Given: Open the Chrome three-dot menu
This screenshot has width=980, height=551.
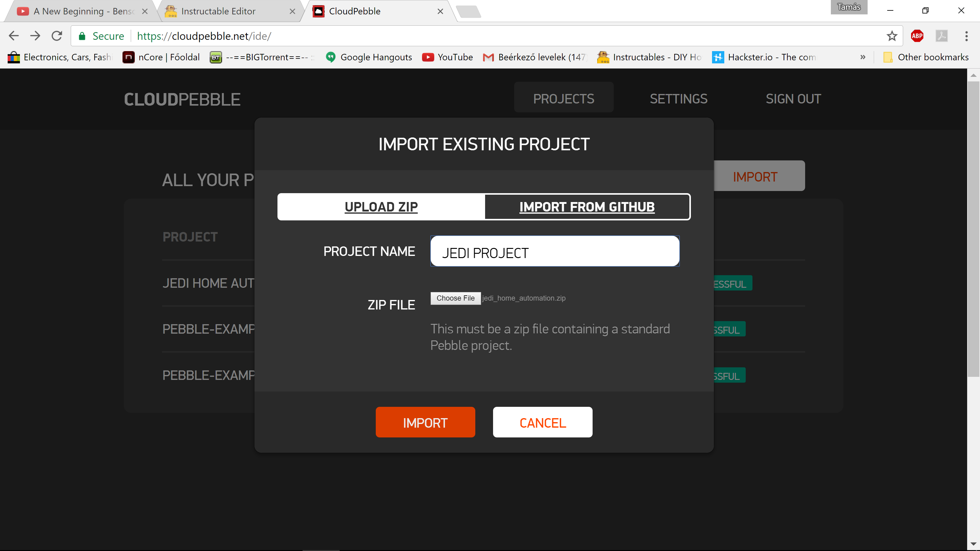Looking at the screenshot, I should click(966, 36).
